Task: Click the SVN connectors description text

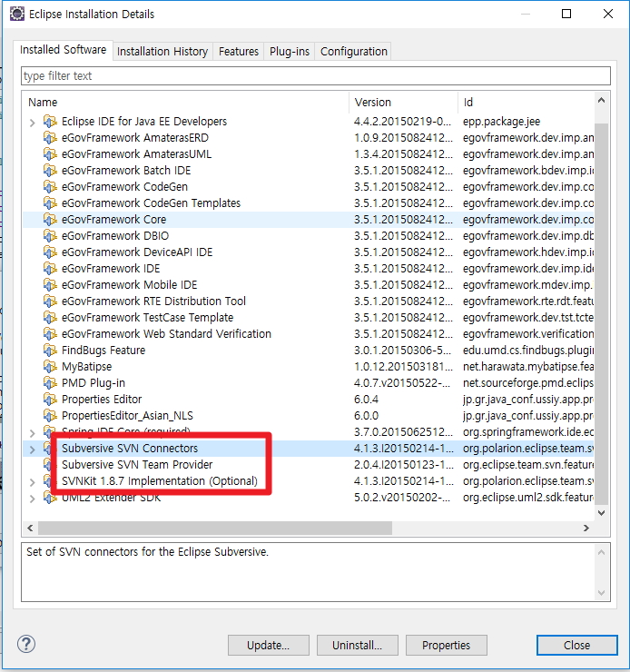Action: (x=147, y=552)
